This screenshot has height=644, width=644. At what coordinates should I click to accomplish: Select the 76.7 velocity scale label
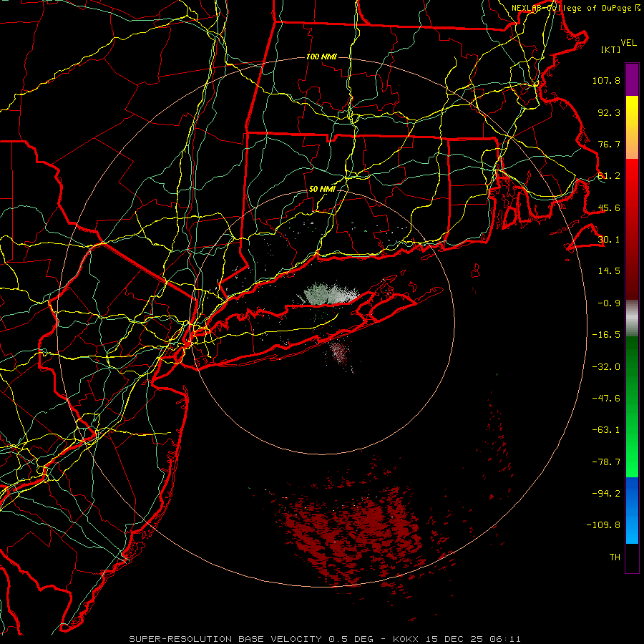[609, 144]
